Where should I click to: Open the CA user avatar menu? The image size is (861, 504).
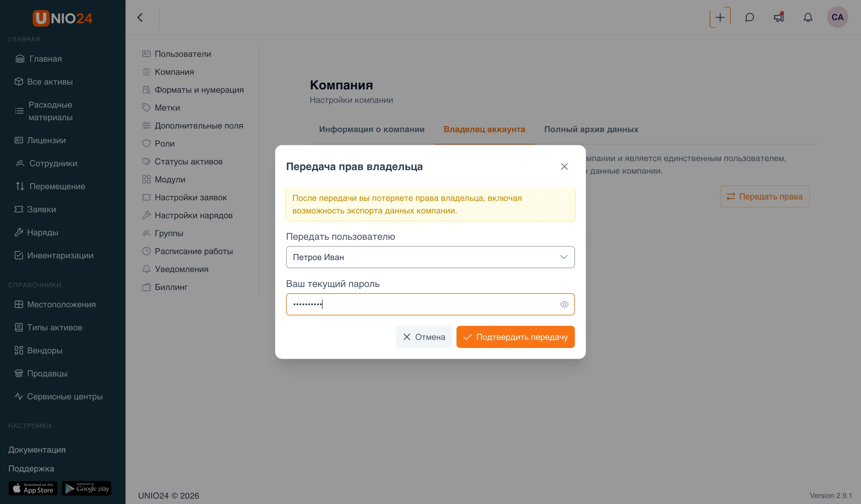(x=837, y=17)
